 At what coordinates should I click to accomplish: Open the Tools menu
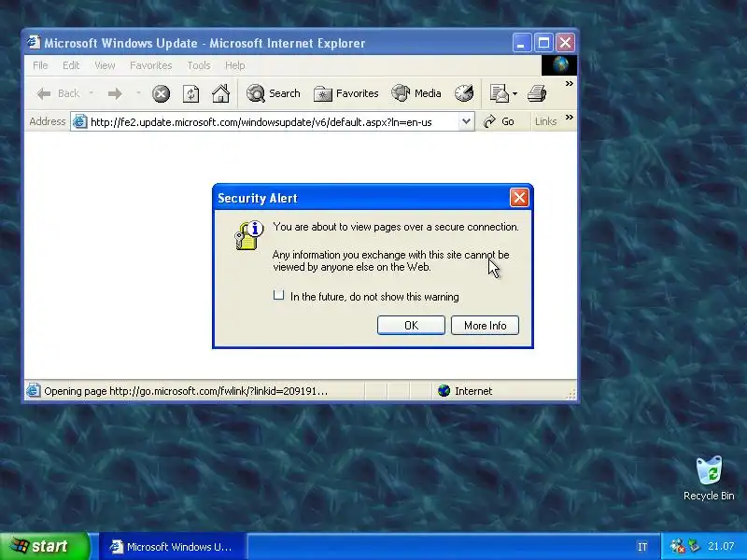(x=199, y=65)
